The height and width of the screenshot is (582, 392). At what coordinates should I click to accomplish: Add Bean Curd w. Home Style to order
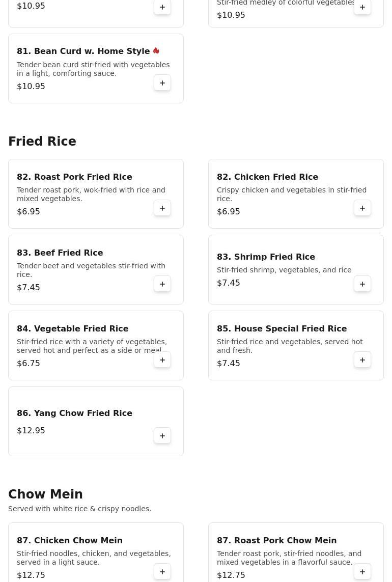(x=162, y=83)
